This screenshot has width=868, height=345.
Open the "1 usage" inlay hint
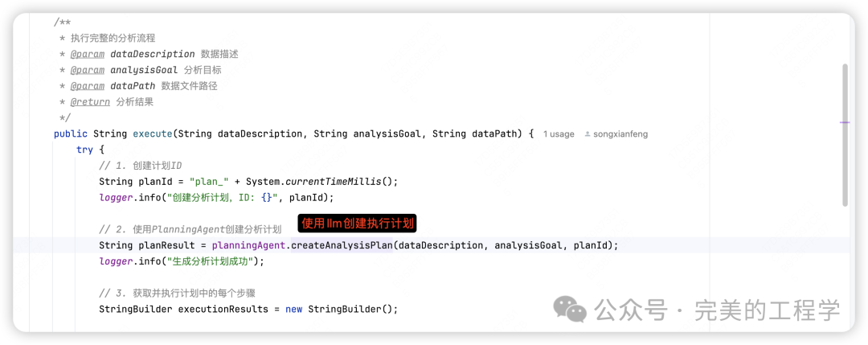[559, 134]
